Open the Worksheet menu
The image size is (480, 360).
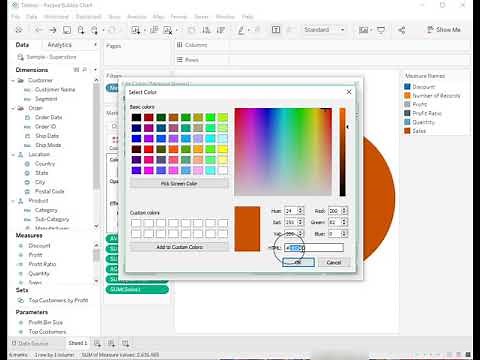click(56, 17)
